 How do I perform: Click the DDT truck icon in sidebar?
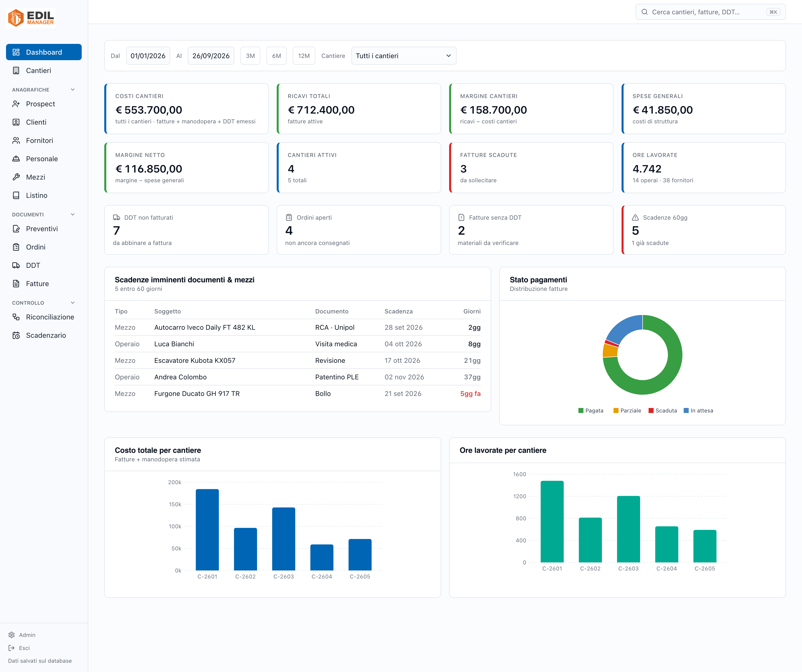16,266
